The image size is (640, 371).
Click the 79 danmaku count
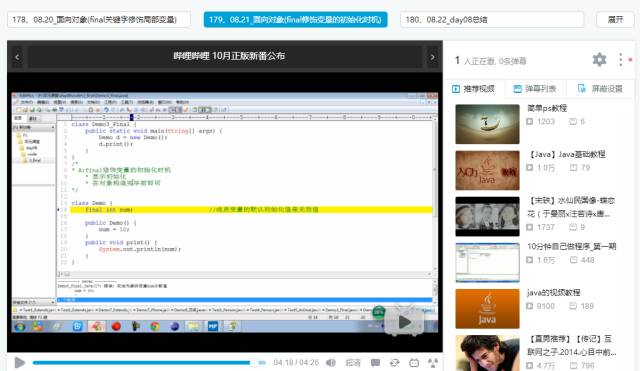coord(585,168)
